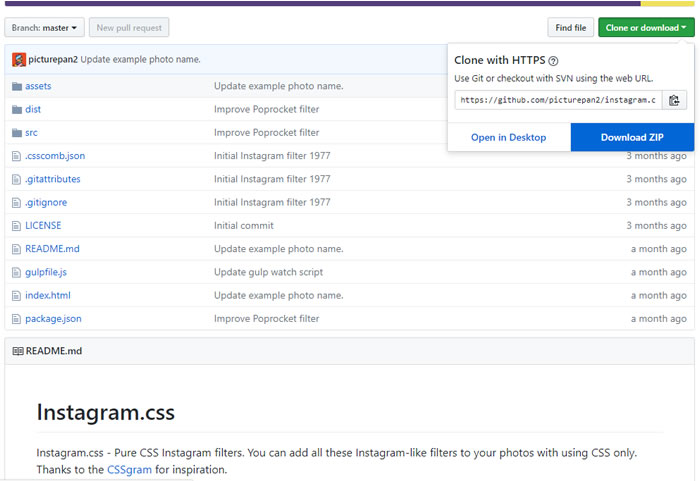The height and width of the screenshot is (481, 700).
Task: Click the Clone with HTTPS title text
Action: [500, 60]
